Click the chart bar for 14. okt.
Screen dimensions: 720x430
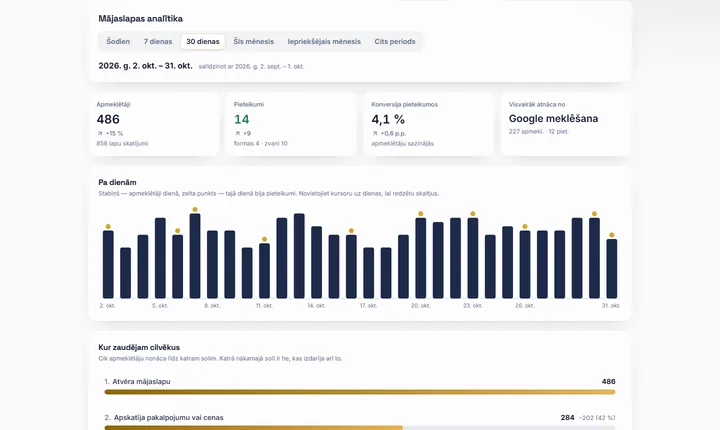pos(316,262)
